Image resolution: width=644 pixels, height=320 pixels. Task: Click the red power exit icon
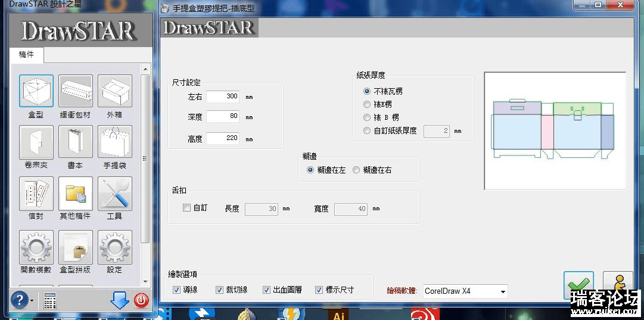(x=141, y=301)
